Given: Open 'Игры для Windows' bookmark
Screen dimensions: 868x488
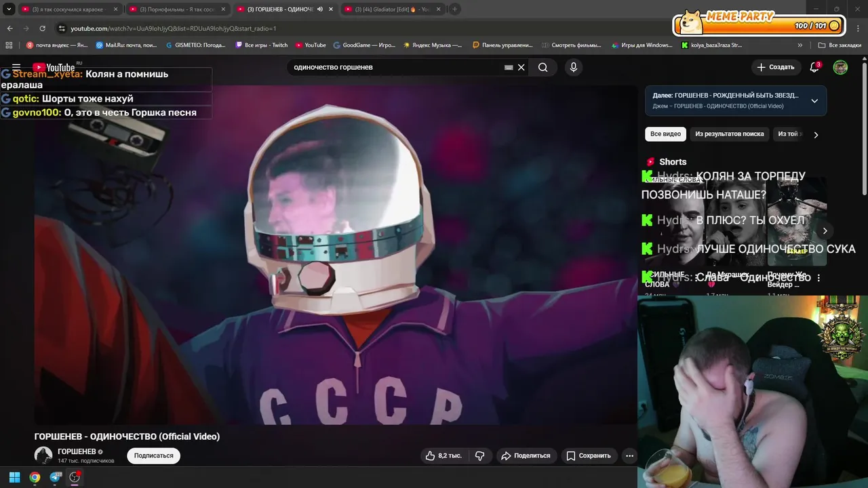Looking at the screenshot, I should point(642,45).
